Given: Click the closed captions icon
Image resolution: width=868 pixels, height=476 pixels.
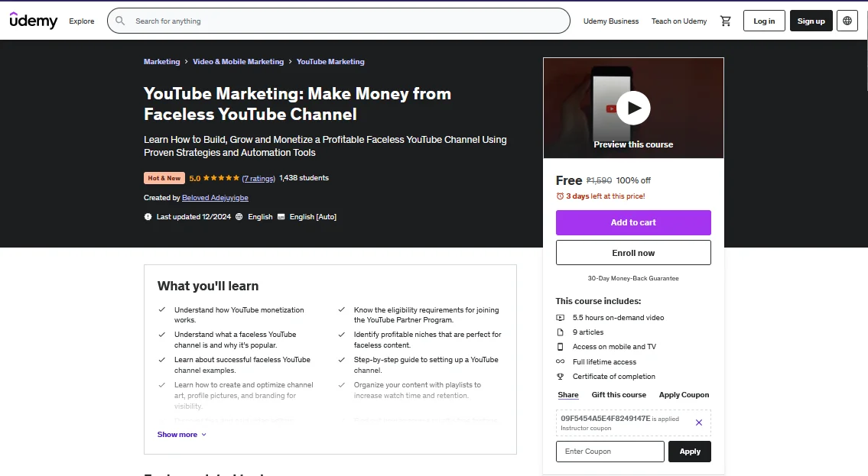Looking at the screenshot, I should point(281,217).
